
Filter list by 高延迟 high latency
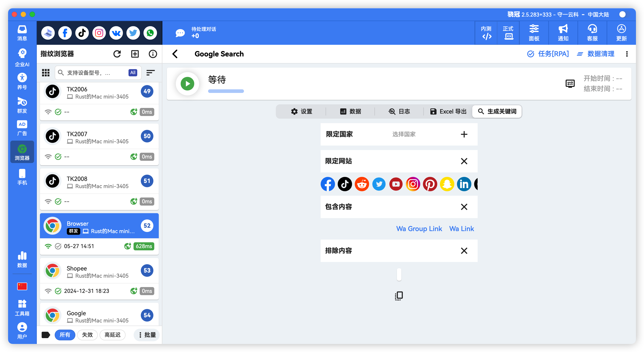pos(113,335)
